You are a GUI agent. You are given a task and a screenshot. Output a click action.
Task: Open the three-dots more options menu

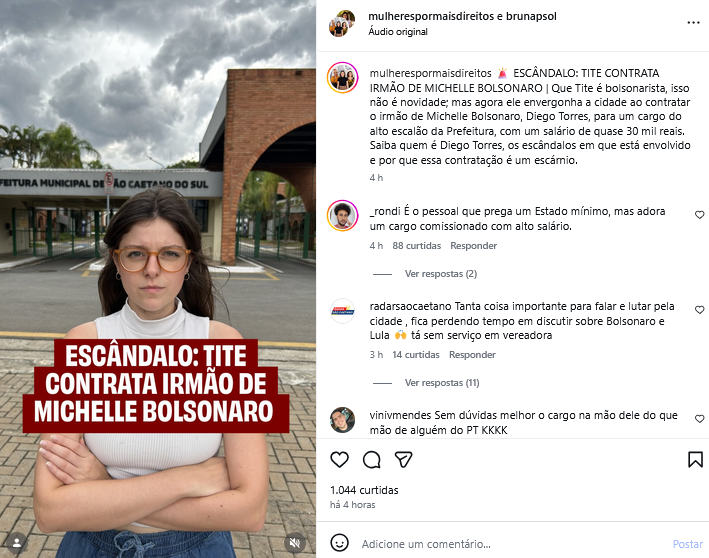[x=693, y=23]
